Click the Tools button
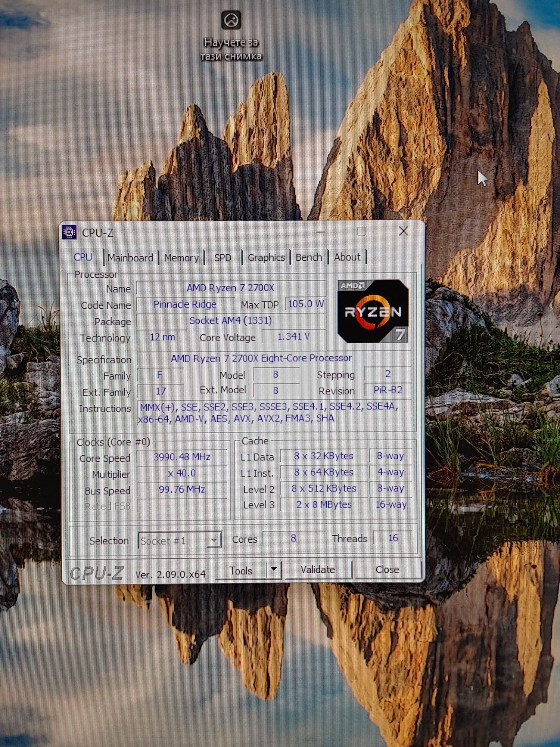This screenshot has height=747, width=560. click(241, 570)
